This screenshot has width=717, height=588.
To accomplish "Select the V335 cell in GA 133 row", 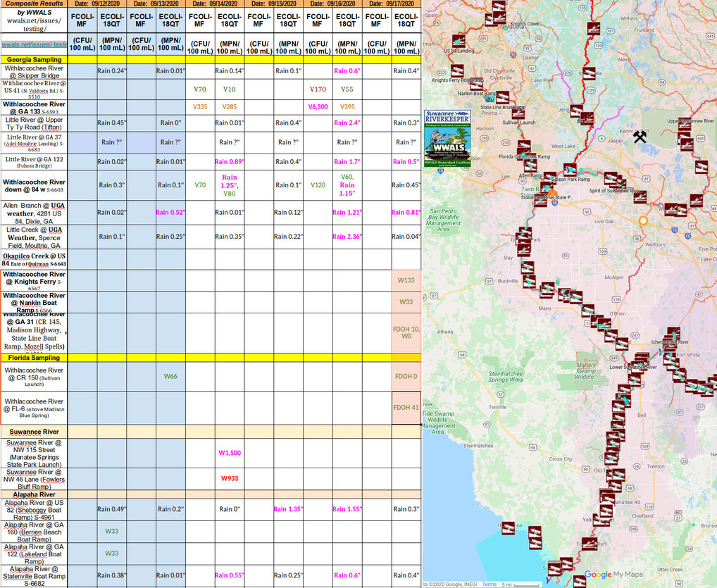I will [200, 106].
